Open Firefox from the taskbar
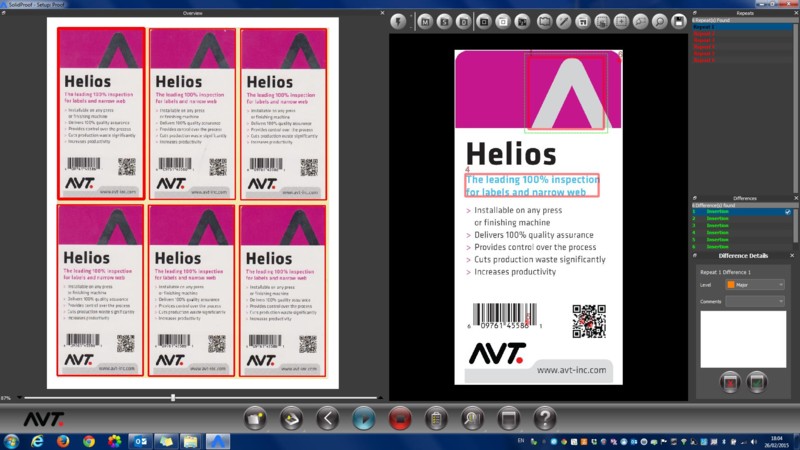Viewport: 800px width, 450px height. point(63,441)
